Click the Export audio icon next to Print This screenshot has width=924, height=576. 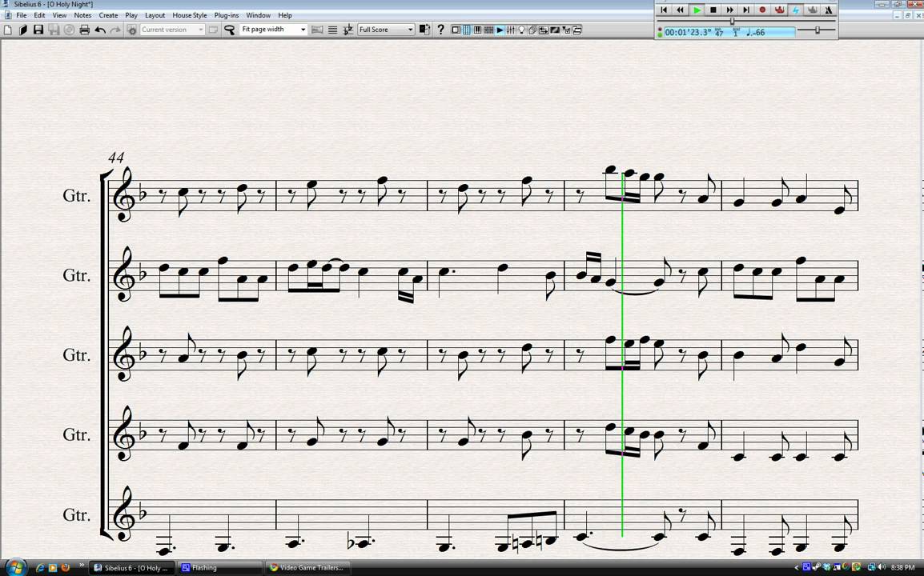69,30
